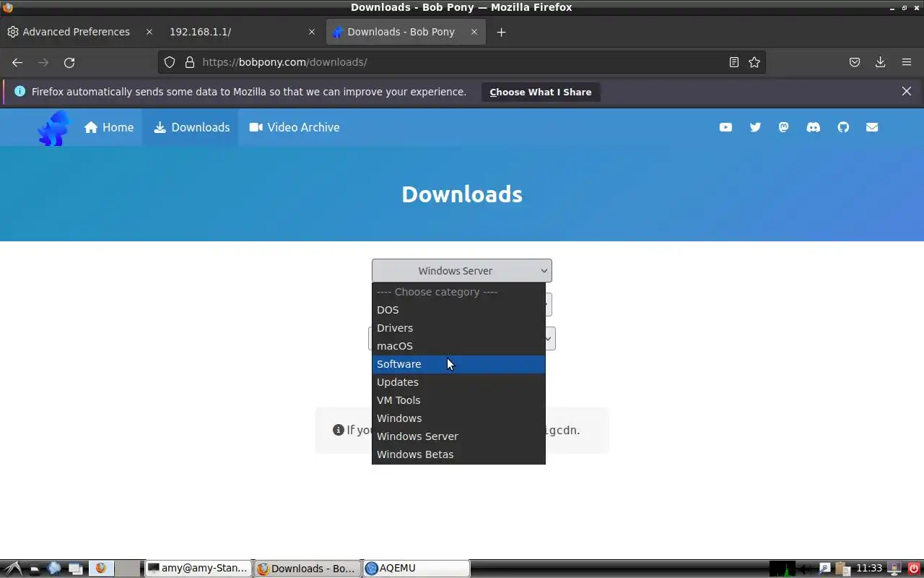Image resolution: width=924 pixels, height=578 pixels.
Task: Reload the page with refresh icon
Action: [69, 62]
